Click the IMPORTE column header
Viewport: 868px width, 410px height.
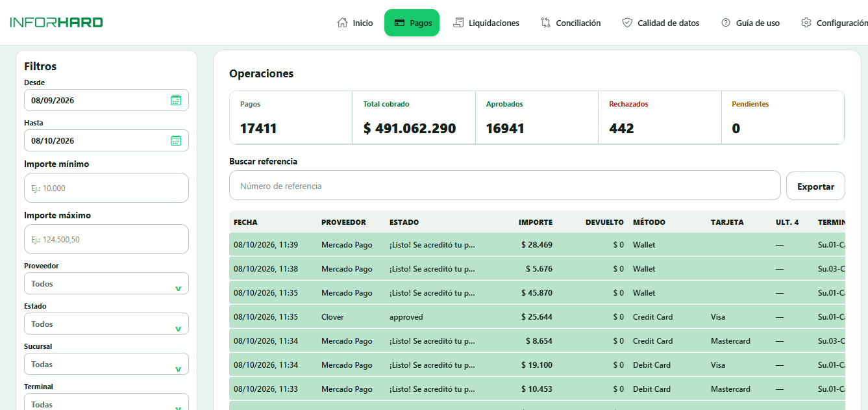coord(536,222)
